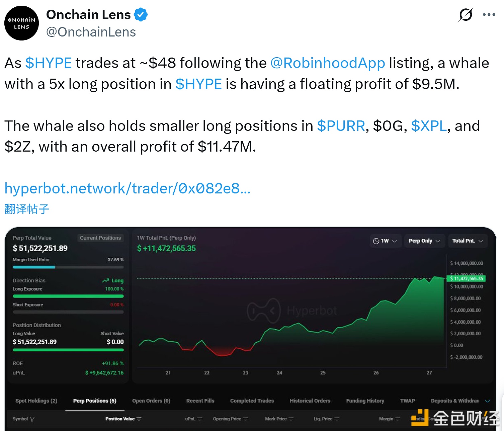
Task: Switch to the Spot Holdings tab
Action: 36,401
